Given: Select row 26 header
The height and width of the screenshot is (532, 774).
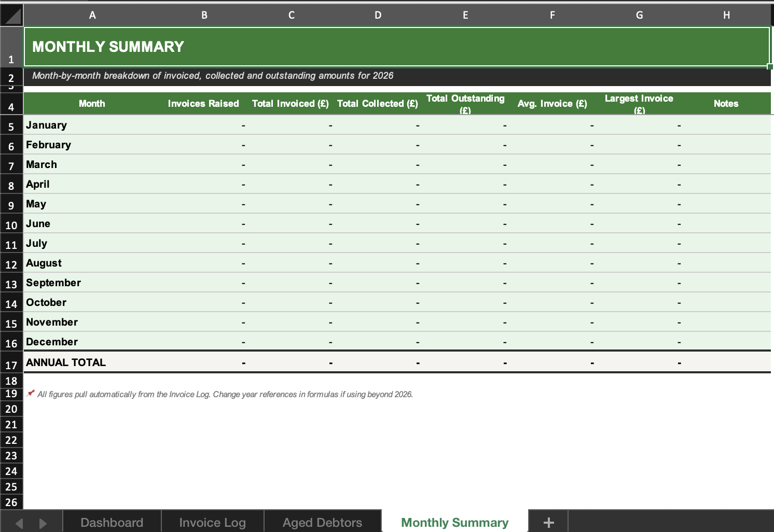Looking at the screenshot, I should [x=11, y=502].
